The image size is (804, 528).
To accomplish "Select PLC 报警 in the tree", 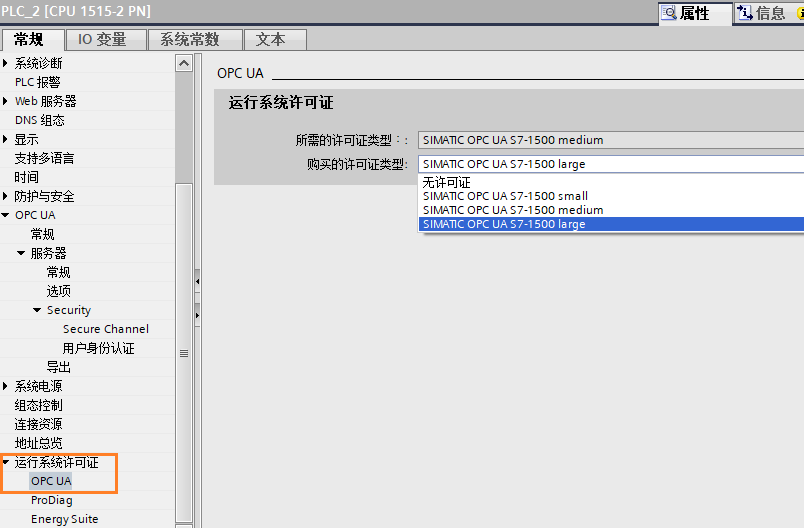I will pyautogui.click(x=37, y=82).
